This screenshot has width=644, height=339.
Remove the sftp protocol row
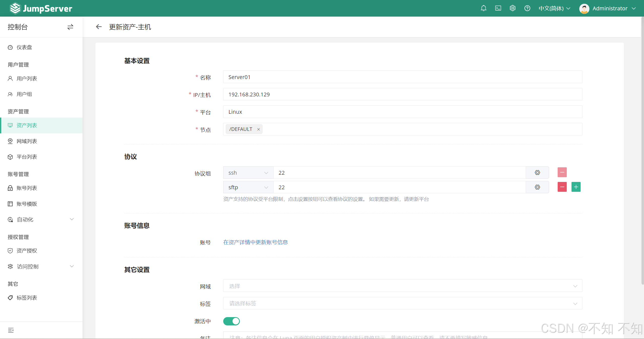[562, 187]
